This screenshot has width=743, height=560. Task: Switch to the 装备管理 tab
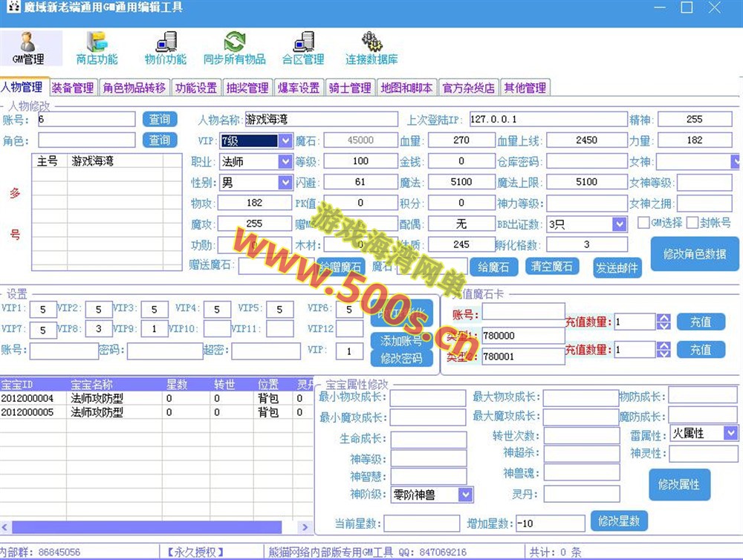73,88
